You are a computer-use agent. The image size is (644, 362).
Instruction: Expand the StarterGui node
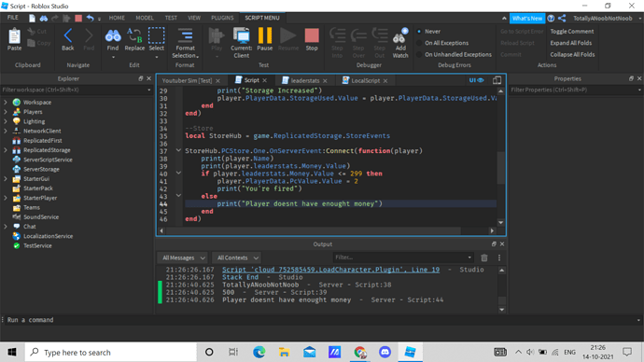[6, 179]
